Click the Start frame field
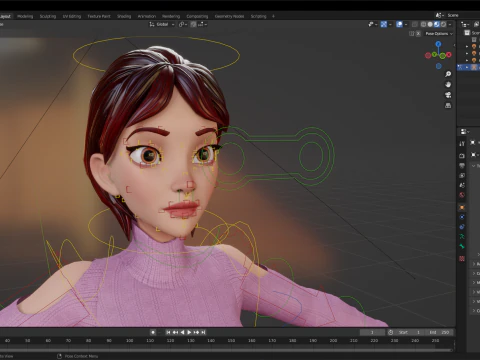 [409, 332]
